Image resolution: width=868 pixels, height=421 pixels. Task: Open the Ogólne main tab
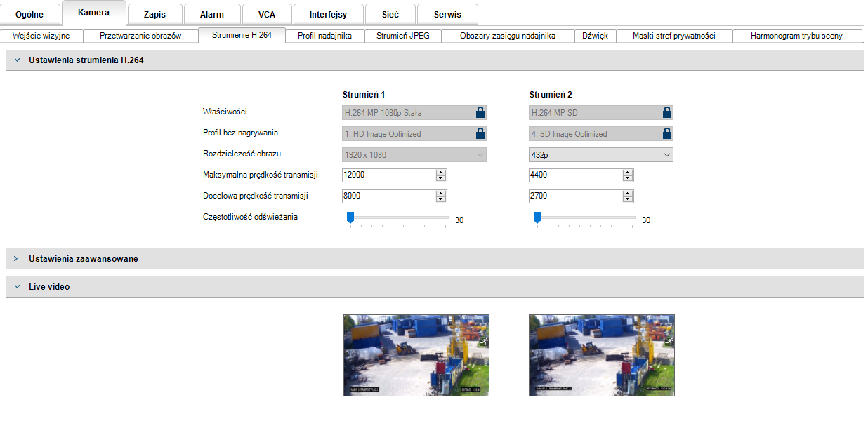29,14
